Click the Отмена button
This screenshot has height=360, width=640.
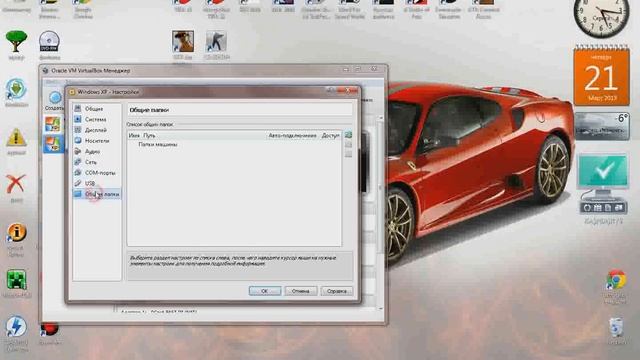tap(300, 291)
